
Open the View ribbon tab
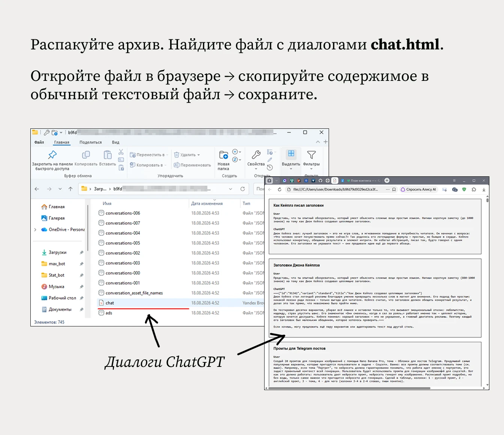point(115,142)
